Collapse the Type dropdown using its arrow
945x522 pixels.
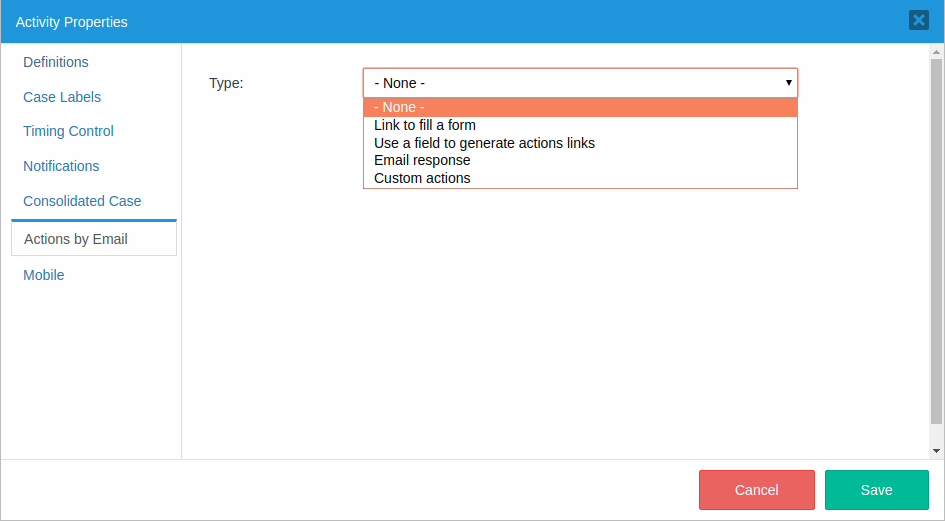tap(788, 83)
